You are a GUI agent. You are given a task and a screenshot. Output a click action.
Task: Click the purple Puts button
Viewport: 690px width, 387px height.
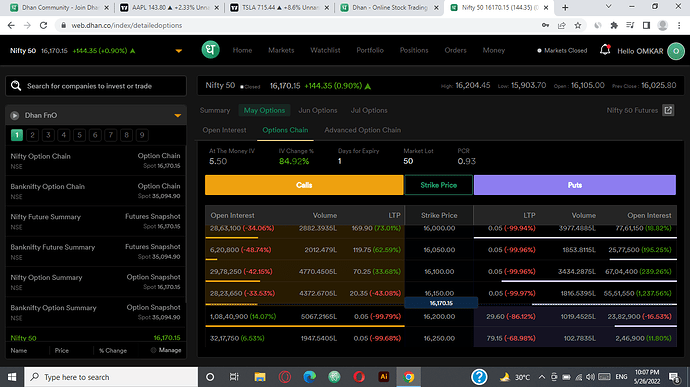pos(575,185)
